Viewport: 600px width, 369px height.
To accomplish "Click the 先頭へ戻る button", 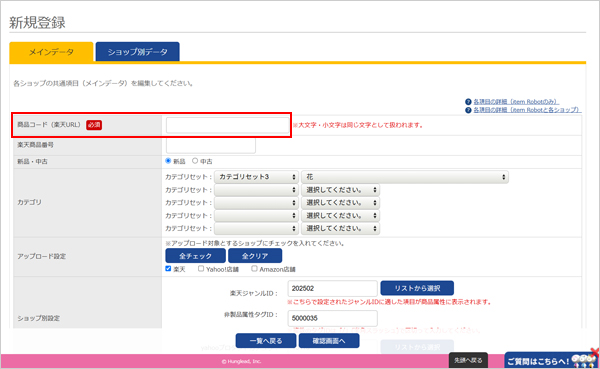I will pos(468,360).
